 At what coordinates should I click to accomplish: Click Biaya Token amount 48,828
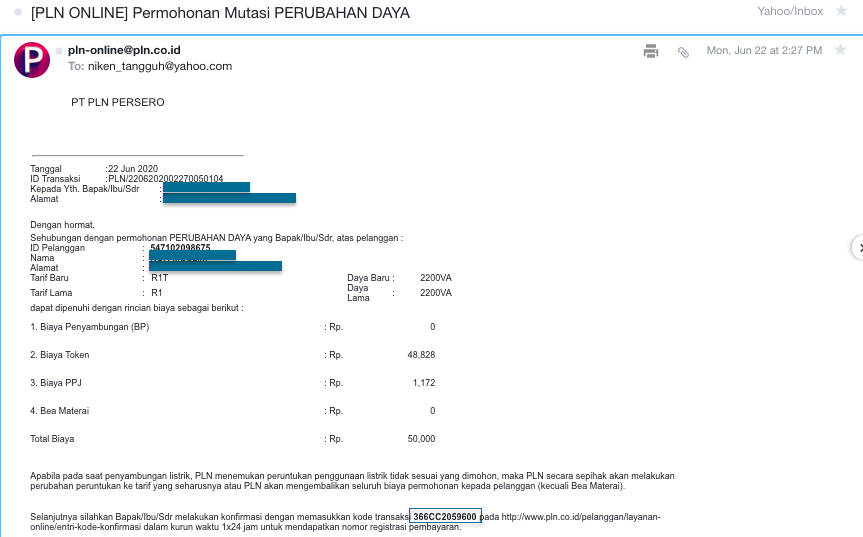421,355
